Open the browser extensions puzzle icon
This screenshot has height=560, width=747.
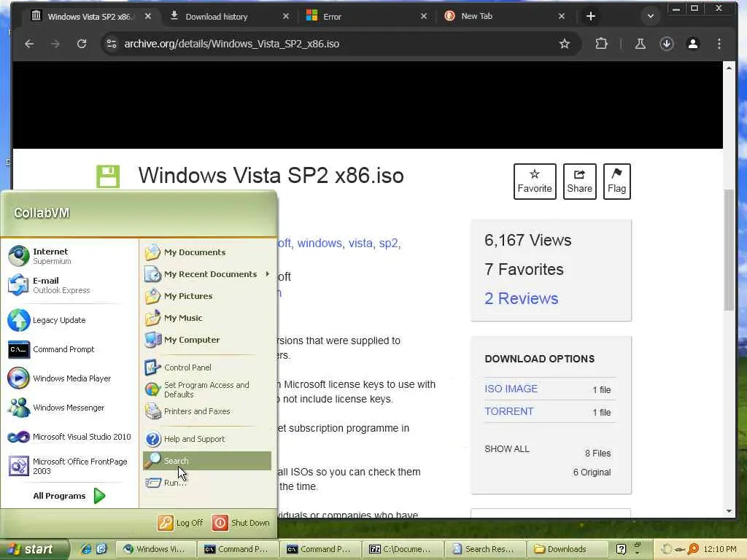tap(601, 44)
